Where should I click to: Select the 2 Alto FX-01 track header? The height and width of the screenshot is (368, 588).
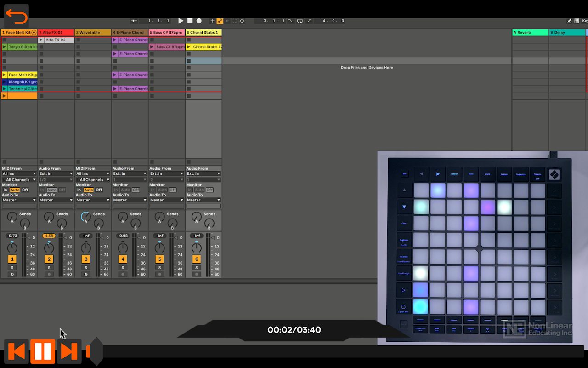(x=56, y=33)
